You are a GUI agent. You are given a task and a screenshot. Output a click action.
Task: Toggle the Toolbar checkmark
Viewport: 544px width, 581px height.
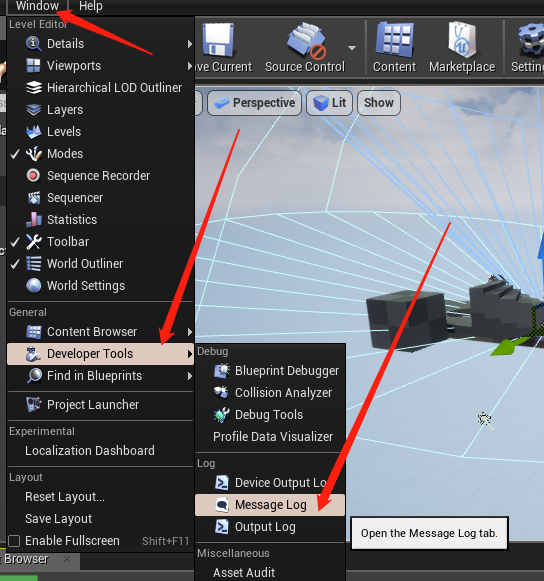point(15,242)
